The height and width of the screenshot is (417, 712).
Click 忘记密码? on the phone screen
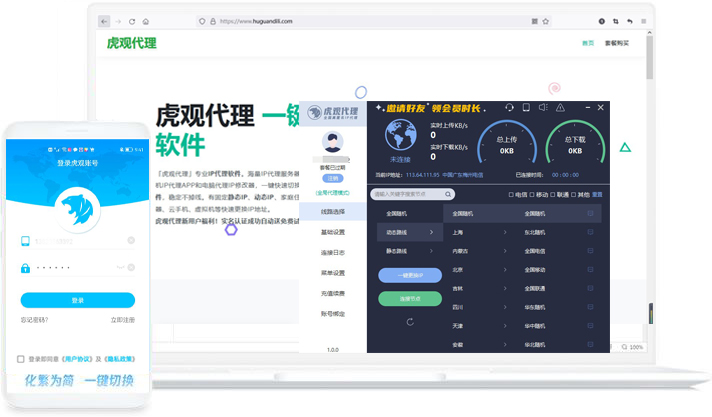click(35, 320)
